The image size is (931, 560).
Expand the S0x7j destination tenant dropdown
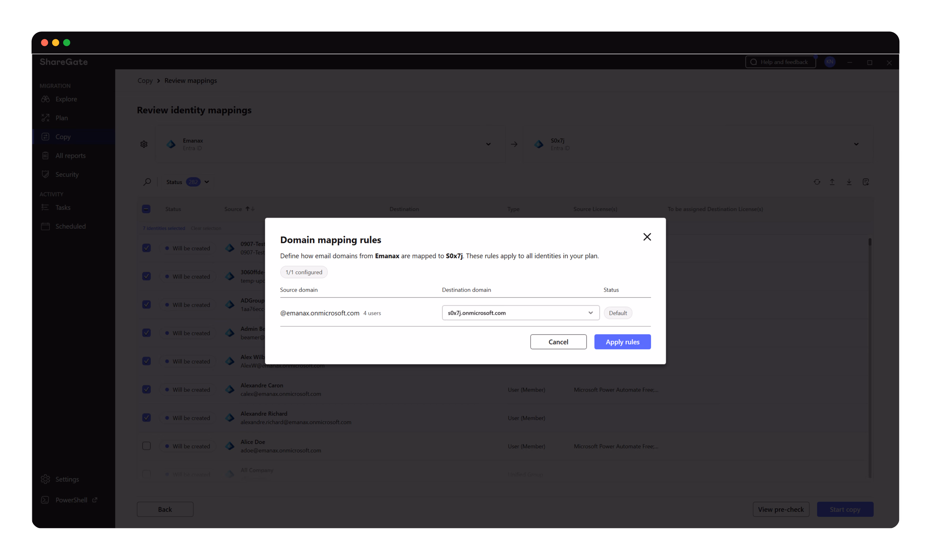(856, 144)
